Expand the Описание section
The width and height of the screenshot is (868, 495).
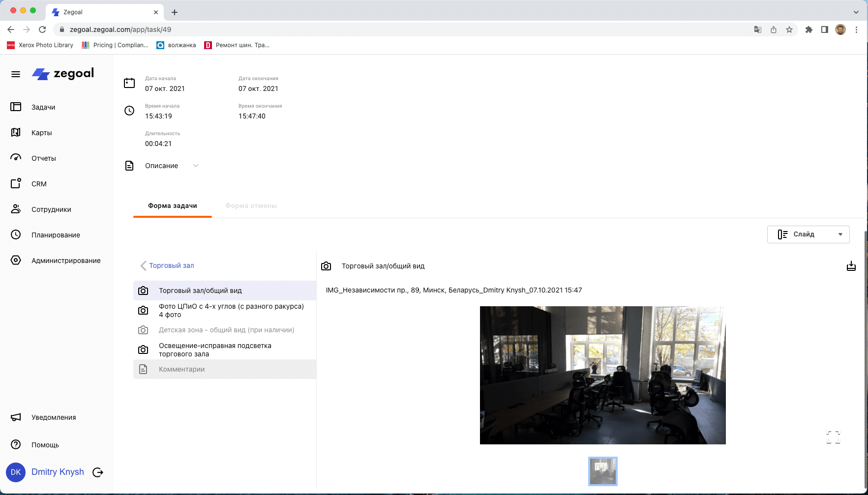click(x=196, y=166)
